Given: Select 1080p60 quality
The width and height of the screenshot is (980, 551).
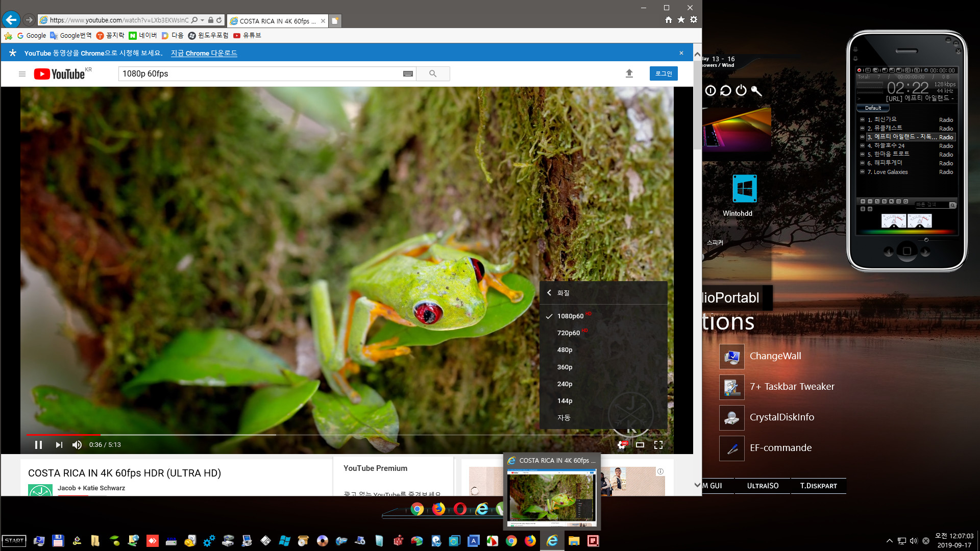Looking at the screenshot, I should [603, 316].
